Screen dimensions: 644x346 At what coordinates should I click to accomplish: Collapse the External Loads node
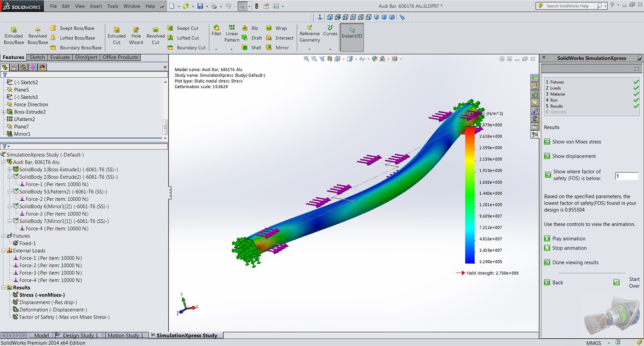pyautogui.click(x=4, y=250)
